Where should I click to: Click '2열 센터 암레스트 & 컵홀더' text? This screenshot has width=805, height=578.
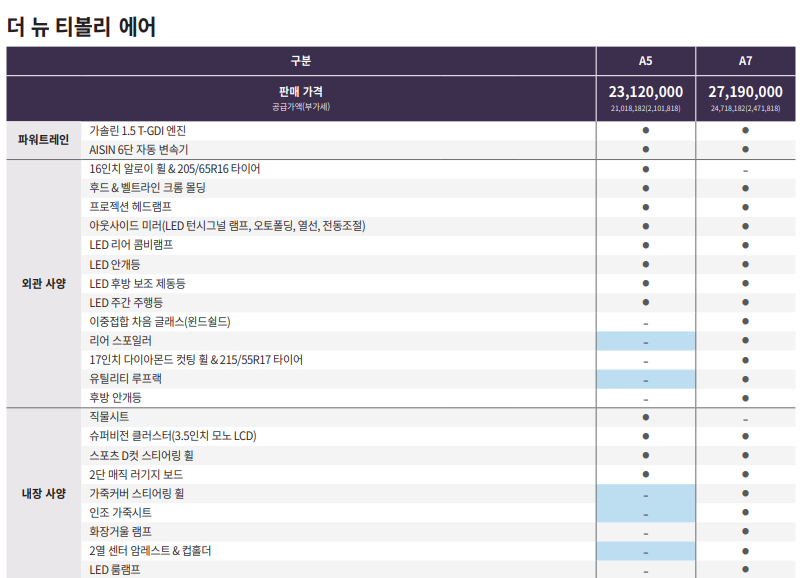[150, 551]
